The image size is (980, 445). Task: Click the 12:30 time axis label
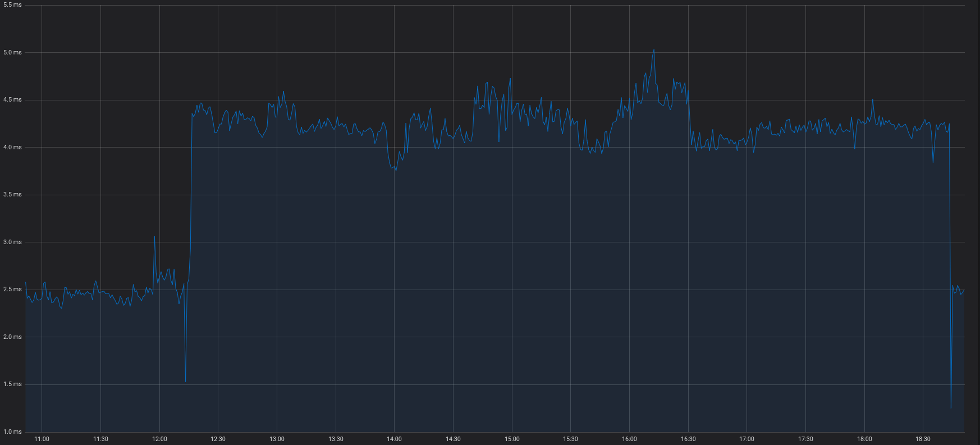[x=218, y=439]
